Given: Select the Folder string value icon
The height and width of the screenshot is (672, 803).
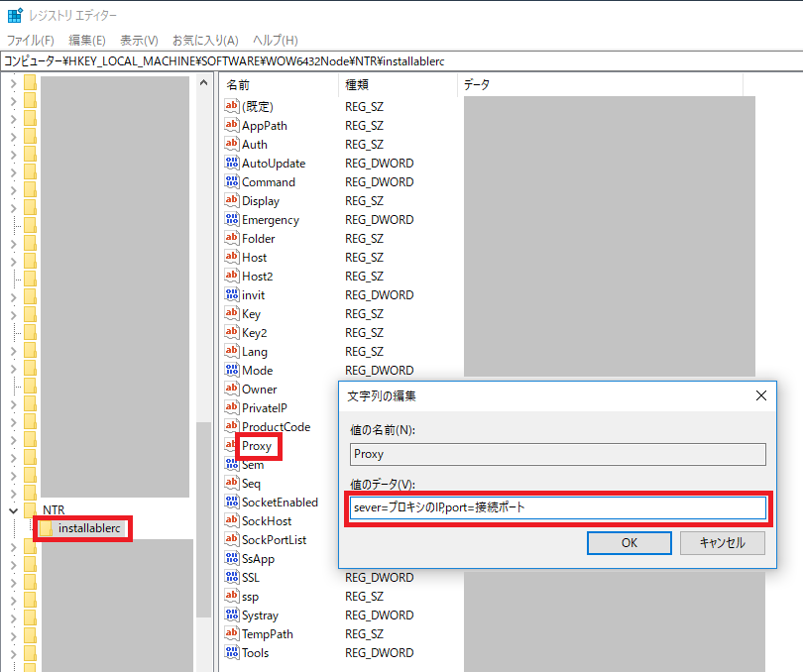Looking at the screenshot, I should tap(232, 238).
